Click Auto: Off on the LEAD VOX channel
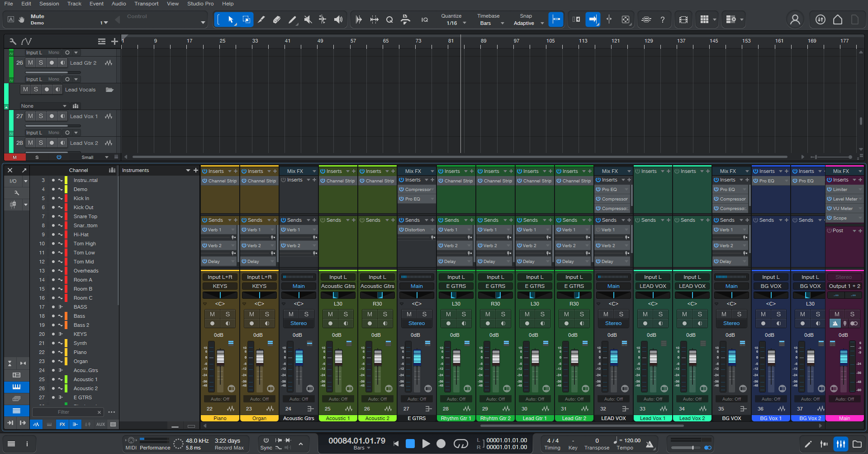 [613, 399]
